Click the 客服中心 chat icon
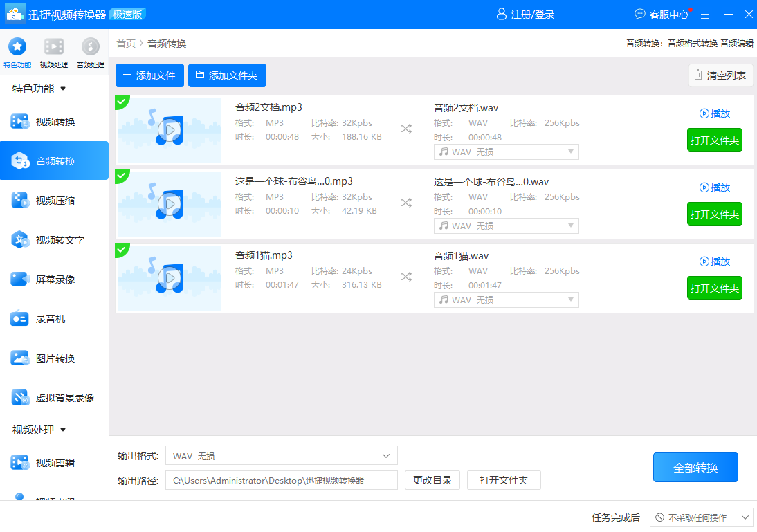The height and width of the screenshot is (532, 757). [640, 14]
